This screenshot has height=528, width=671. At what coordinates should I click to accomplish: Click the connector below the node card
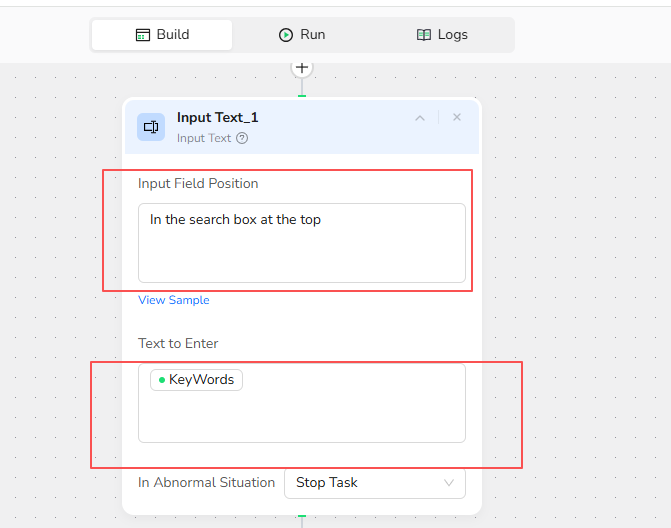[302, 518]
